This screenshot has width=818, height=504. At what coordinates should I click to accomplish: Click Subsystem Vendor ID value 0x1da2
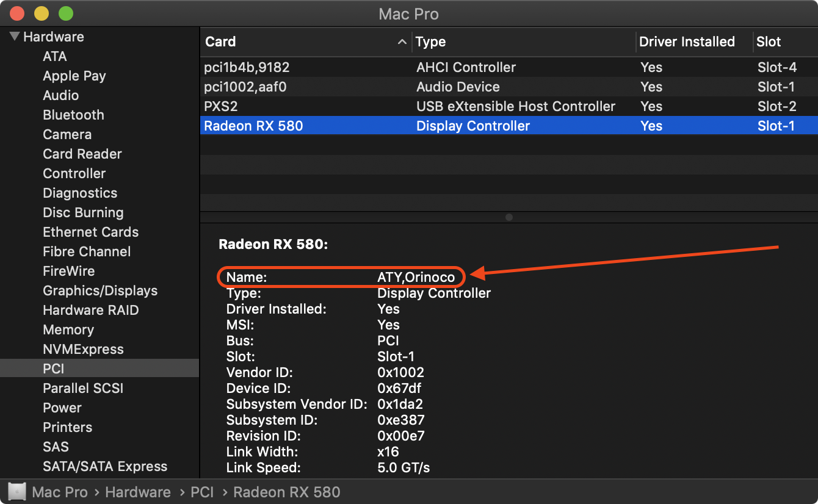point(400,404)
